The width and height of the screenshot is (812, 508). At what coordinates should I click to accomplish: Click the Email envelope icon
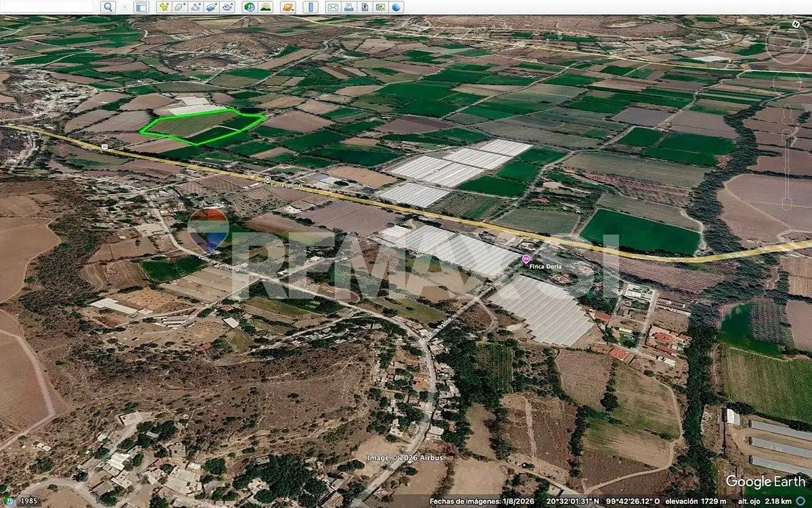tap(332, 7)
